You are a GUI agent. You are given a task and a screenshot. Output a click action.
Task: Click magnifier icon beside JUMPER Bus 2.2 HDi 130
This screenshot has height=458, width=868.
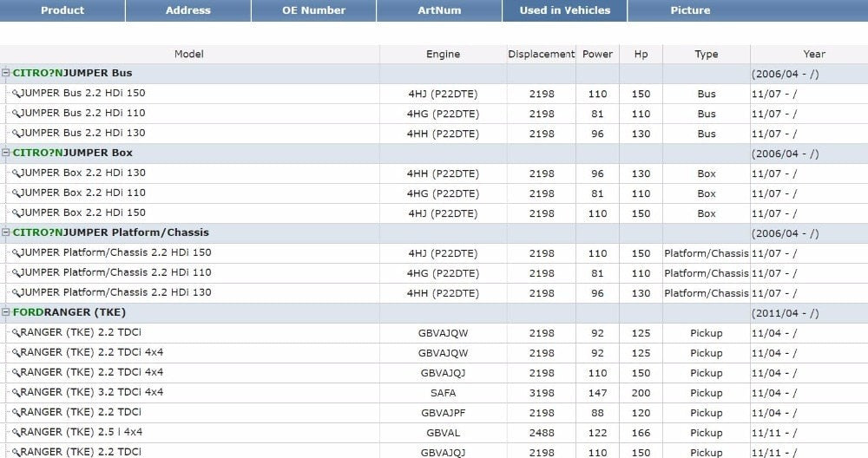tap(16, 134)
